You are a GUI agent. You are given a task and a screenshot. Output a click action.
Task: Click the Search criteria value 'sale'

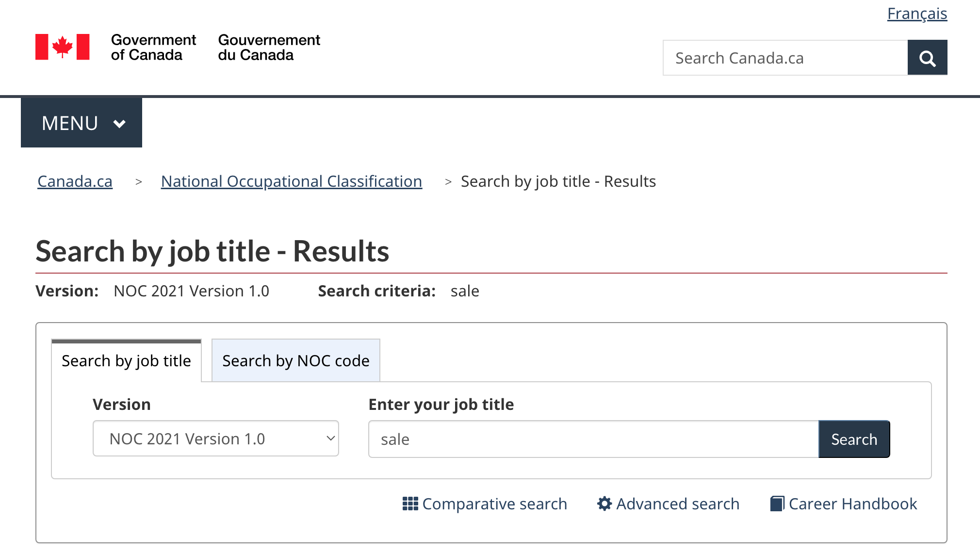pyautogui.click(x=465, y=291)
